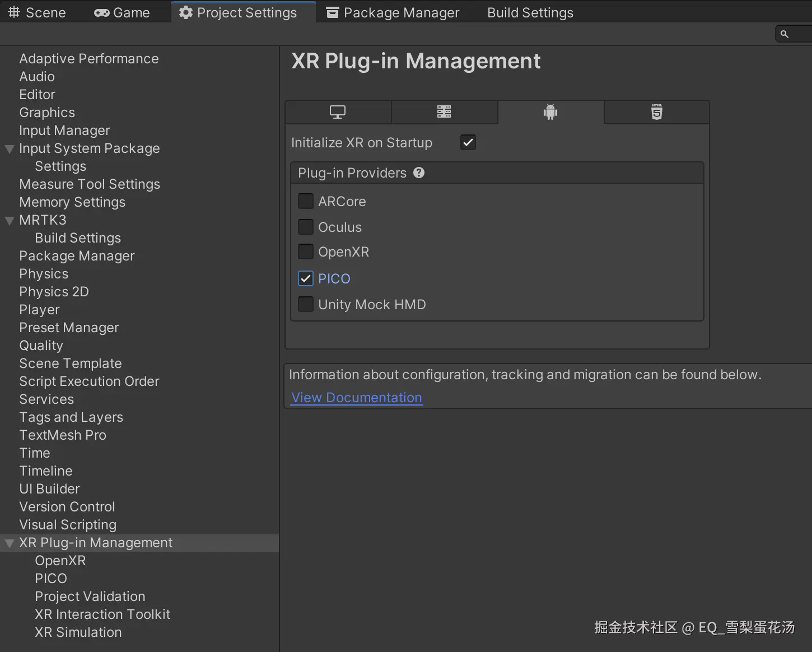Click the PICO provider label
The width and height of the screenshot is (812, 652).
coord(334,278)
